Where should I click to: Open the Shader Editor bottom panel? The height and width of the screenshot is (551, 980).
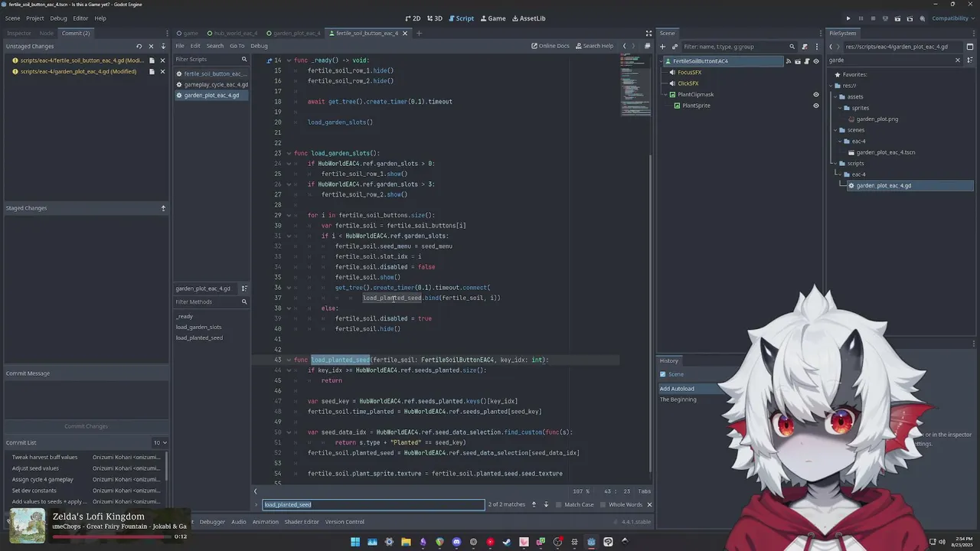click(302, 522)
